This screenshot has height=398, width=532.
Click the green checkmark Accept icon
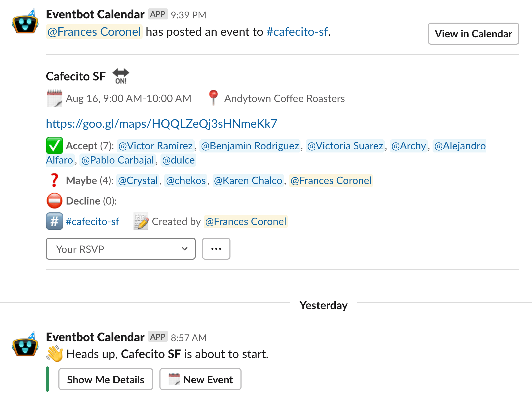click(54, 145)
